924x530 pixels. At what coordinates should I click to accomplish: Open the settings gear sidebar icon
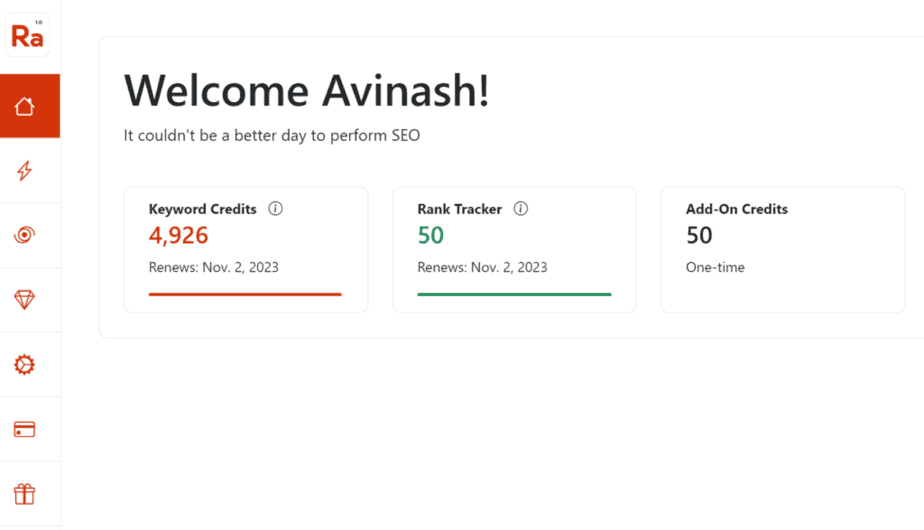click(24, 364)
